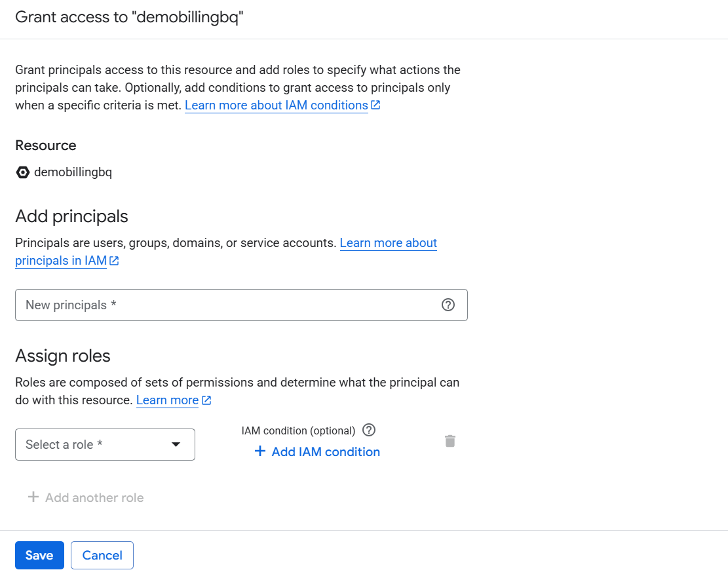The height and width of the screenshot is (572, 728).
Task: Click external-link icon after principals in IAM
Action: [114, 261]
